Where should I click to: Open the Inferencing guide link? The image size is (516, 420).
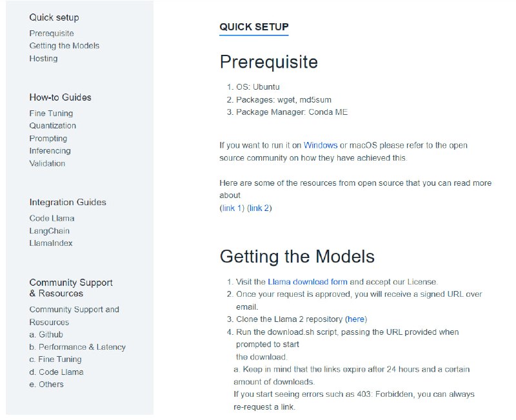click(50, 151)
